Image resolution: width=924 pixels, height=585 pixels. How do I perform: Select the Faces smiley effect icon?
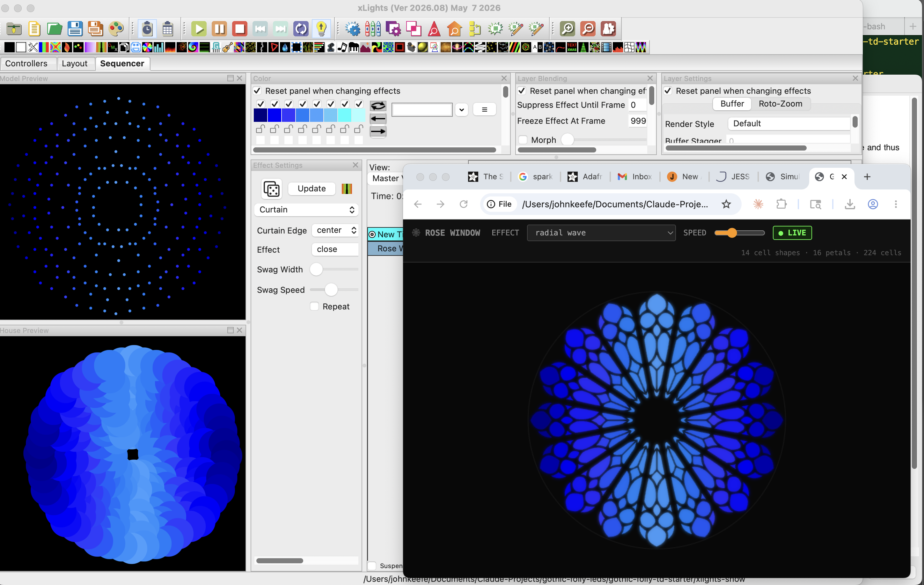[136, 47]
